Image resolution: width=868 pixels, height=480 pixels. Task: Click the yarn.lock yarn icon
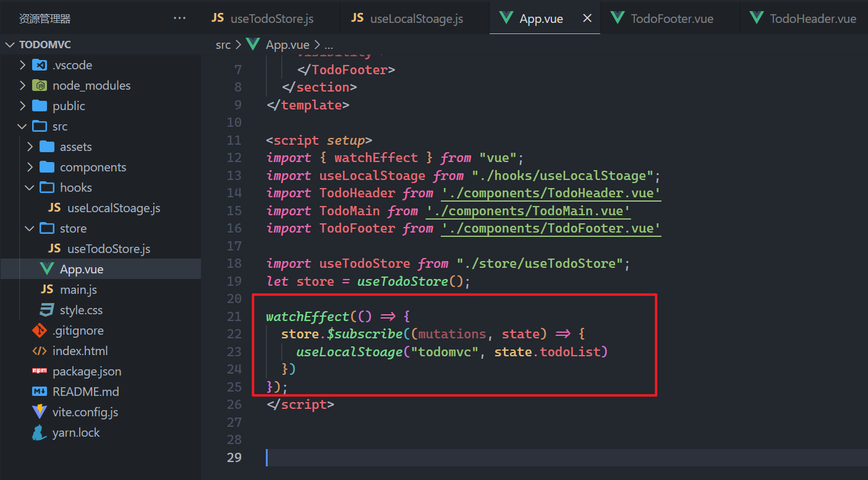click(x=40, y=433)
